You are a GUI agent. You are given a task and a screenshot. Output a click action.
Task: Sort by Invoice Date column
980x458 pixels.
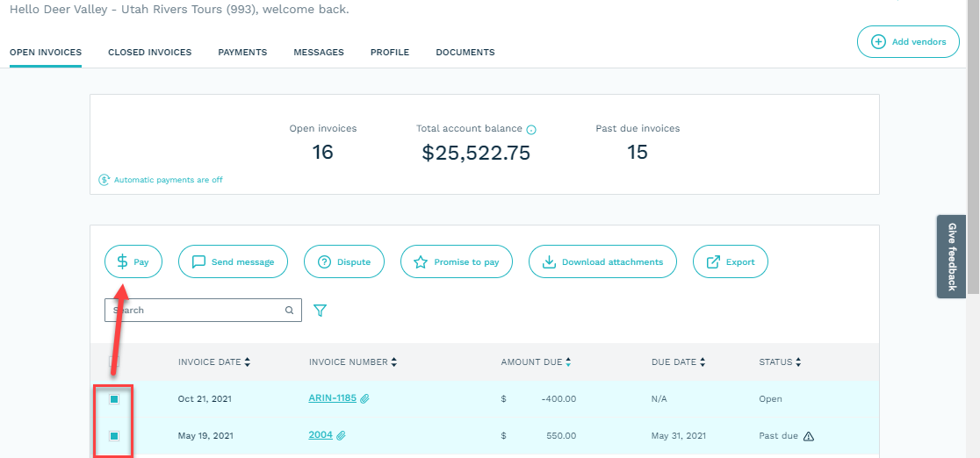click(214, 362)
